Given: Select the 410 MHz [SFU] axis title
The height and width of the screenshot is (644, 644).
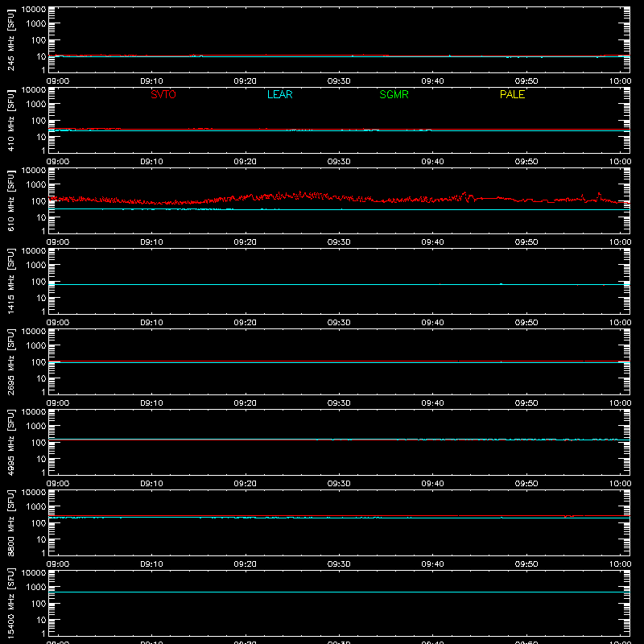Looking at the screenshot, I should click(10, 120).
